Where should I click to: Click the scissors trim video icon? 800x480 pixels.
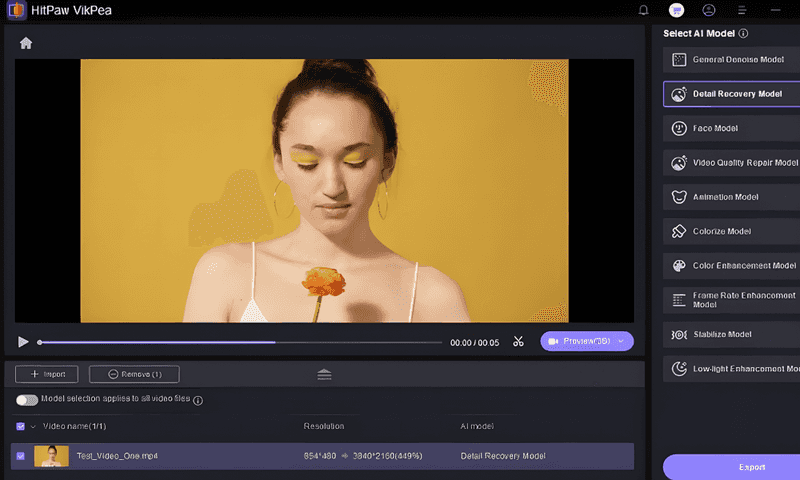(x=518, y=341)
